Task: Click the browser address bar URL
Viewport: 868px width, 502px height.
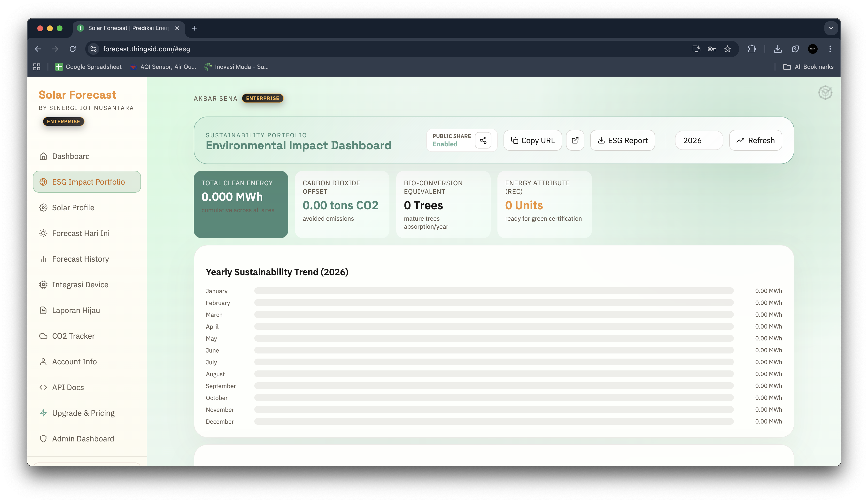Action: pyautogui.click(x=146, y=49)
